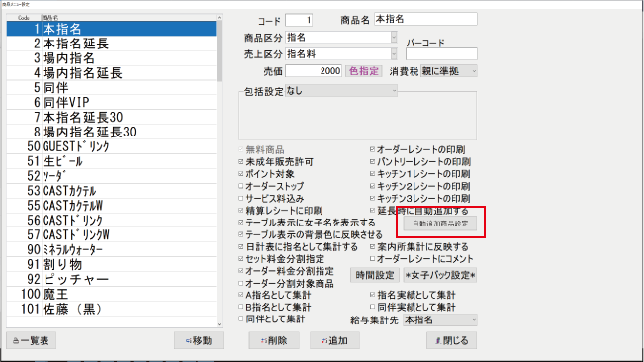Open the 消費税 dropdown
Viewport: 644px width, 362px height.
tap(449, 71)
